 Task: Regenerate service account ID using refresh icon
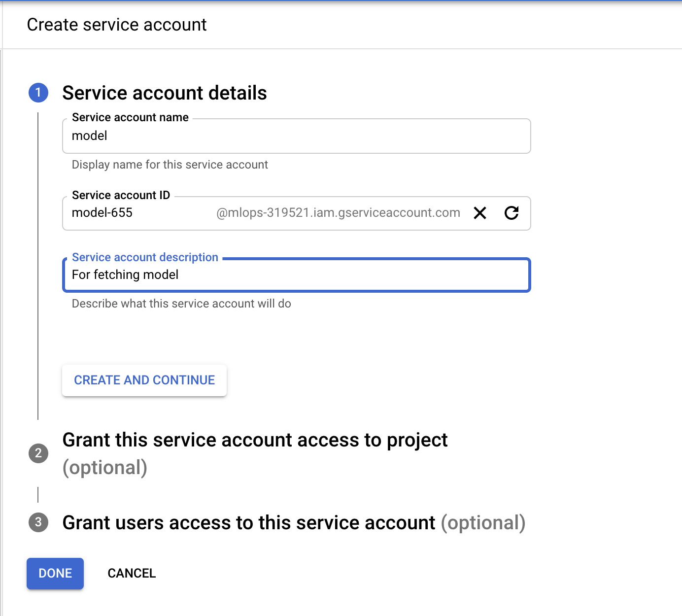(x=511, y=213)
